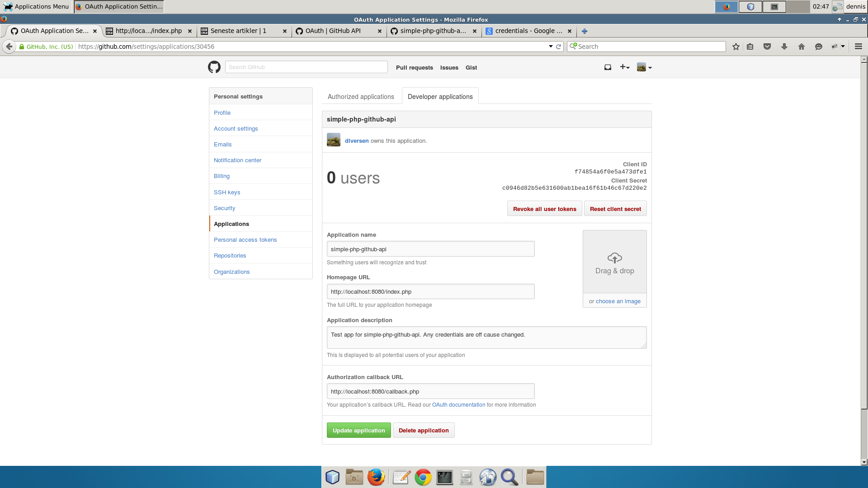This screenshot has width=868, height=488.
Task: Open the Applications Menu in the panel
Action: [x=36, y=6]
